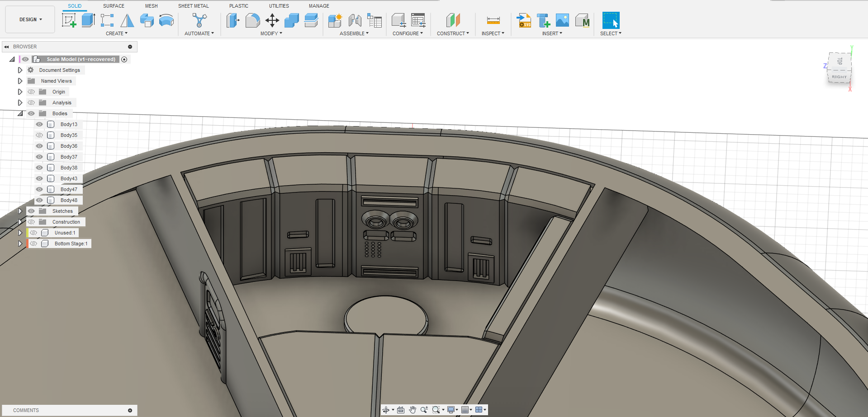Click the RIGHT face of ViewCube
Screen dimensions: 868x417
839,77
